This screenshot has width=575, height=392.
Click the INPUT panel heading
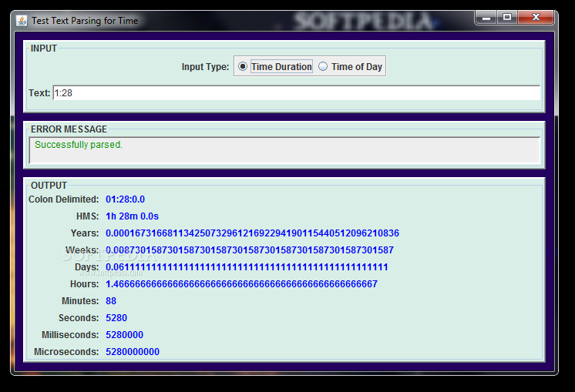[x=44, y=49]
